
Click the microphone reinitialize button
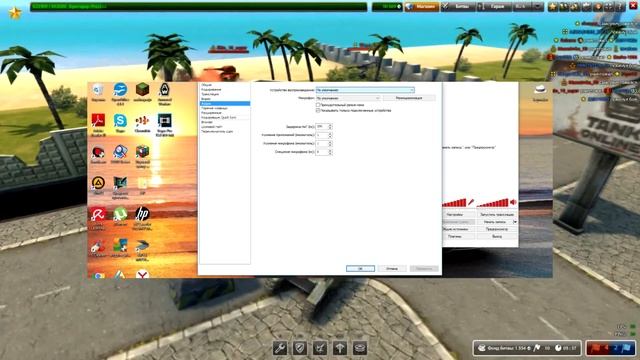tap(409, 98)
